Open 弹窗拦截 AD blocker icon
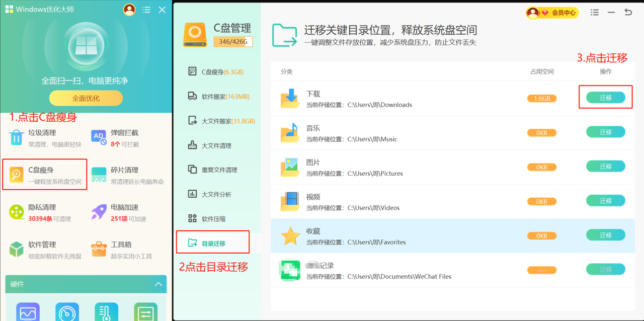The width and height of the screenshot is (644, 321). pos(99,137)
